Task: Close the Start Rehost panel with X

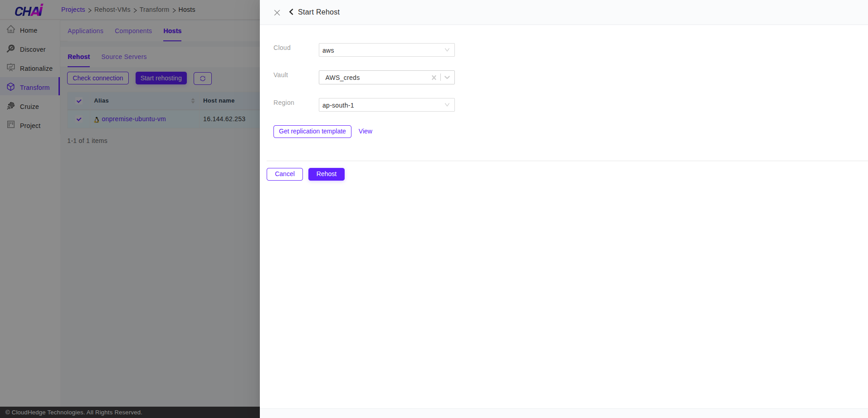Action: coord(277,13)
